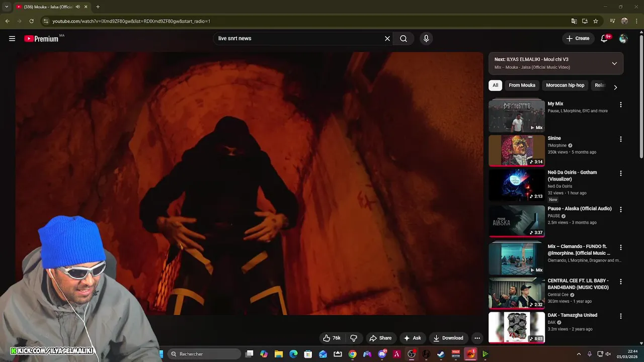
Task: Open more actions under the video
Action: tap(477, 338)
